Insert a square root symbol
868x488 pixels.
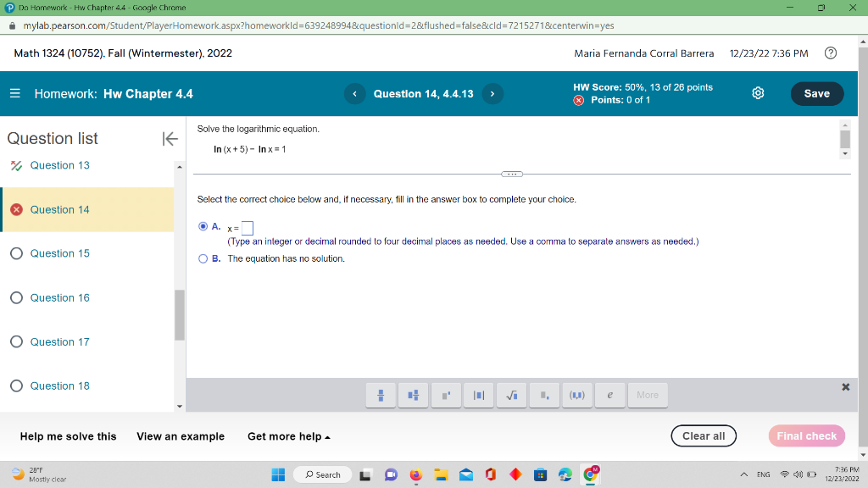click(511, 395)
